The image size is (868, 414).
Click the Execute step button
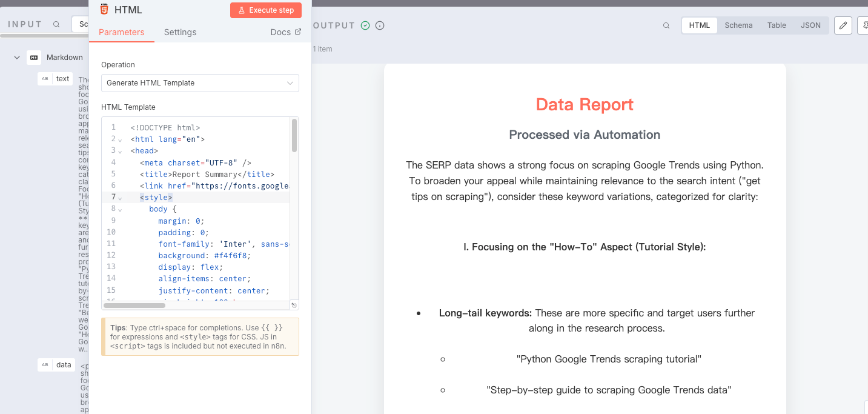click(x=266, y=10)
